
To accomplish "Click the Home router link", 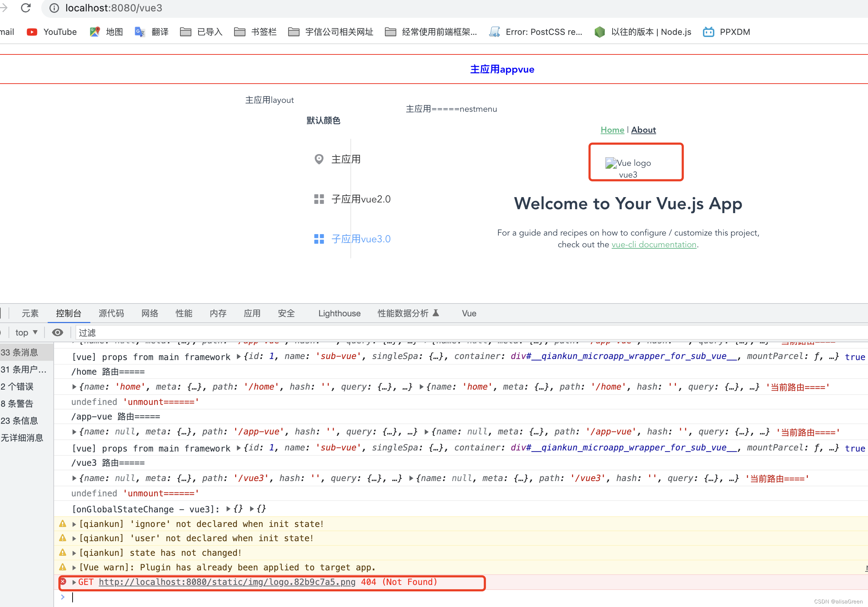I will pyautogui.click(x=612, y=130).
